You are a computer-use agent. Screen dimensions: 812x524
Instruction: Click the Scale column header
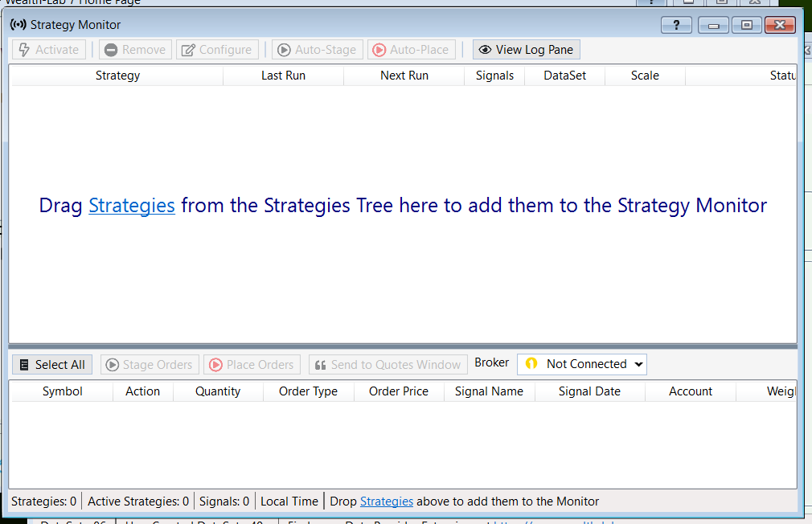pyautogui.click(x=645, y=76)
